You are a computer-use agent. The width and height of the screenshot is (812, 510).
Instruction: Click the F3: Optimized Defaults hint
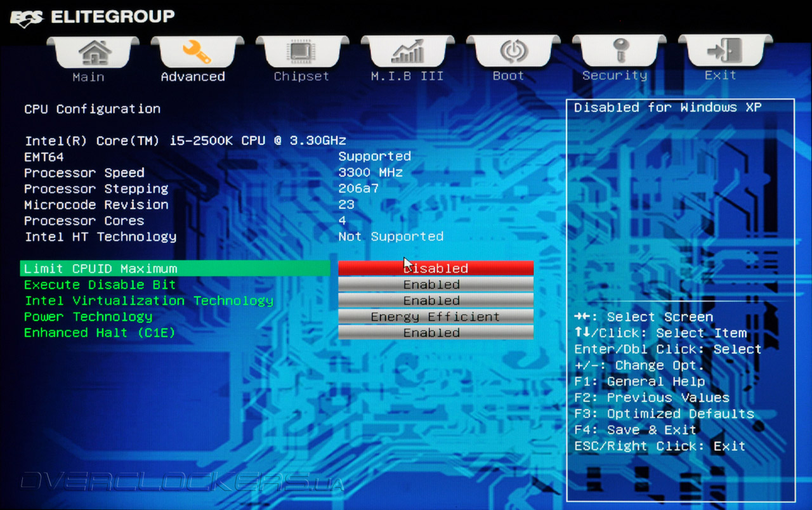tap(664, 414)
